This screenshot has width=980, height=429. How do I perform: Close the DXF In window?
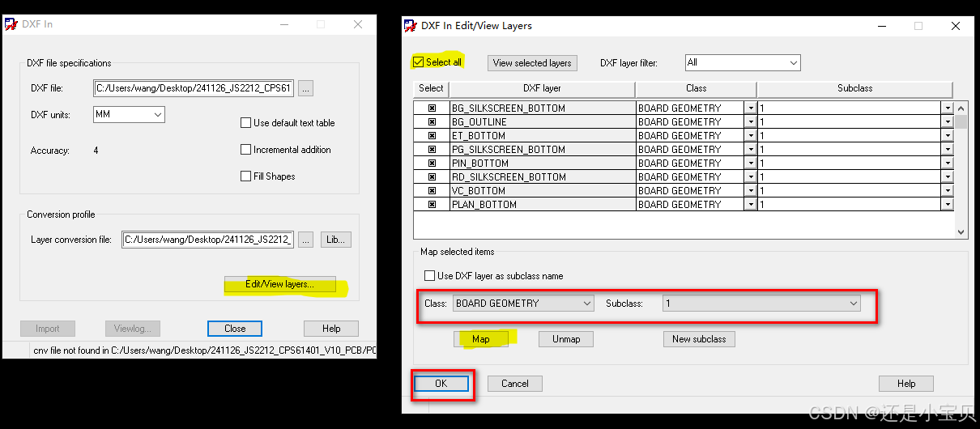coord(358,24)
